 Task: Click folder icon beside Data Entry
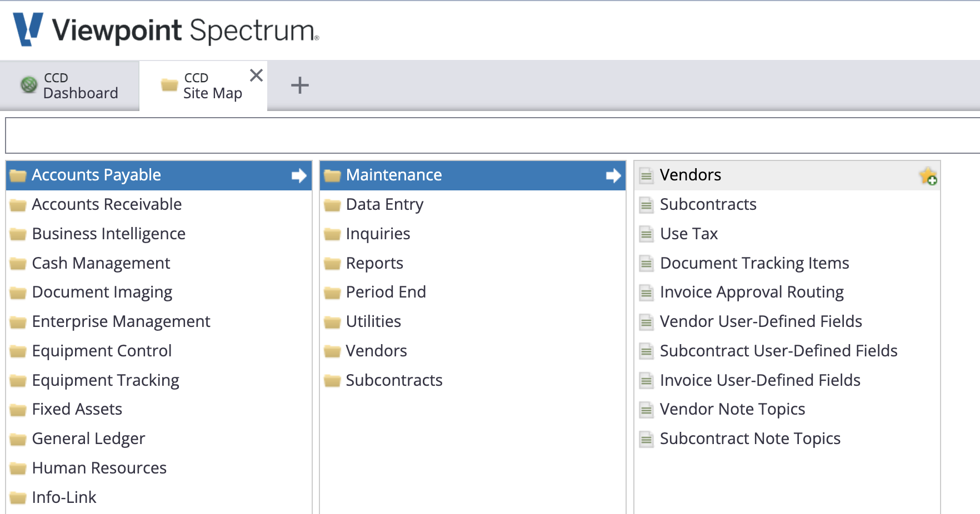[x=332, y=205]
